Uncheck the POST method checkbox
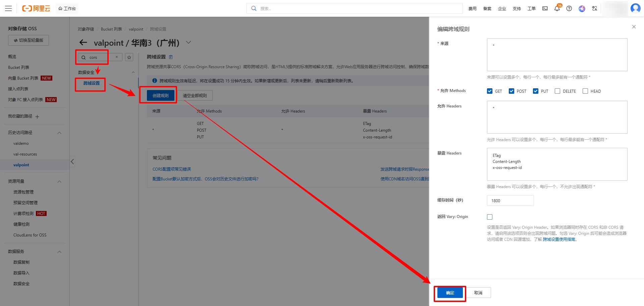The width and height of the screenshot is (644, 306). pyautogui.click(x=512, y=91)
